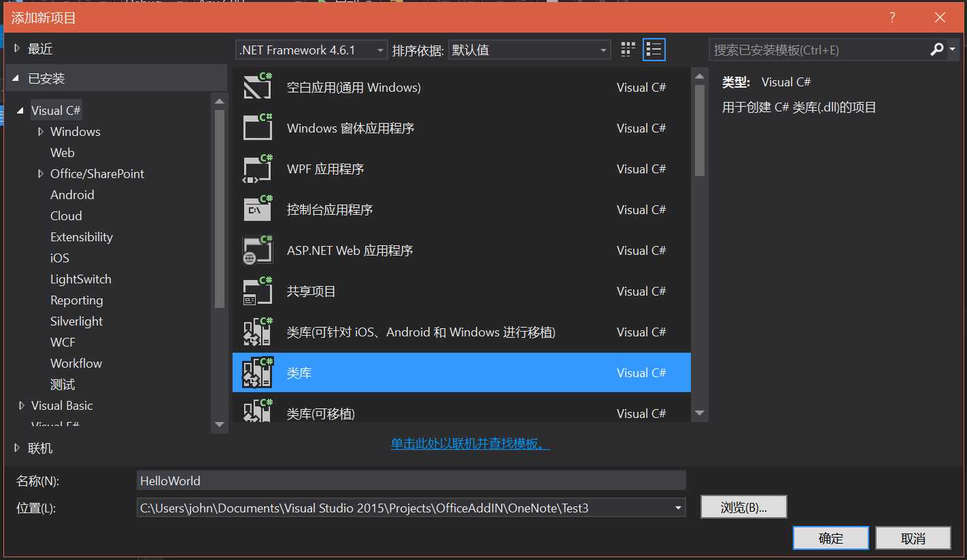Confirm with the 确定 button
Image resolution: width=967 pixels, height=560 pixels.
pyautogui.click(x=831, y=538)
